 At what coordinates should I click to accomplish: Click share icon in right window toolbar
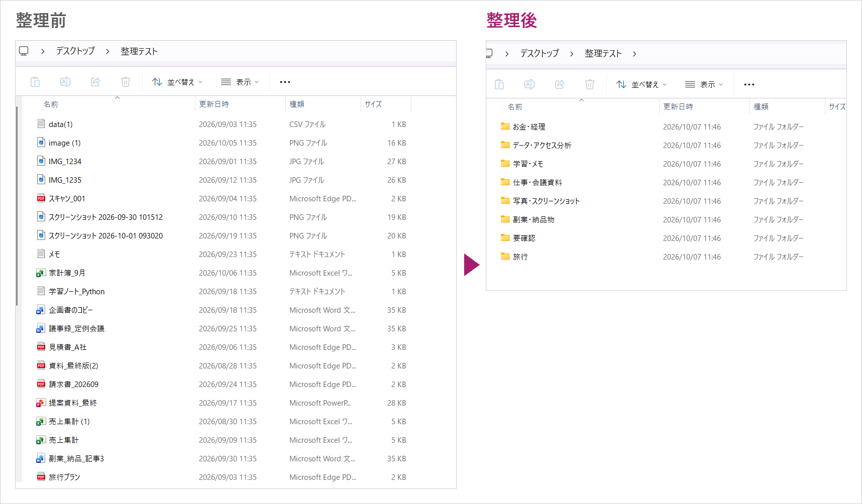560,84
